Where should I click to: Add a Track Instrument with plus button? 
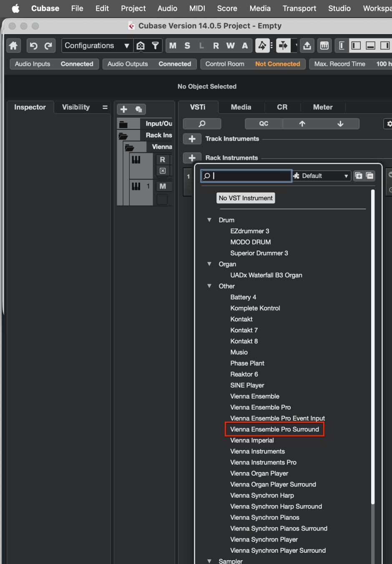pyautogui.click(x=192, y=139)
